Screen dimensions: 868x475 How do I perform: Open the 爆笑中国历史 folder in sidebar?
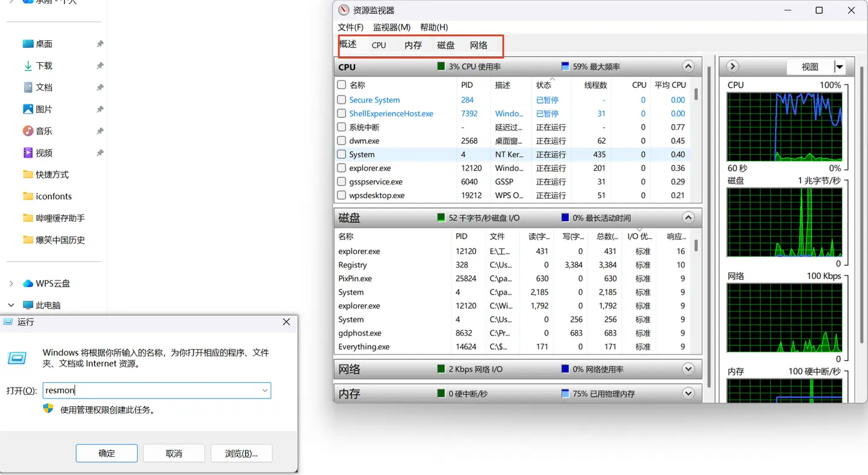(53, 239)
